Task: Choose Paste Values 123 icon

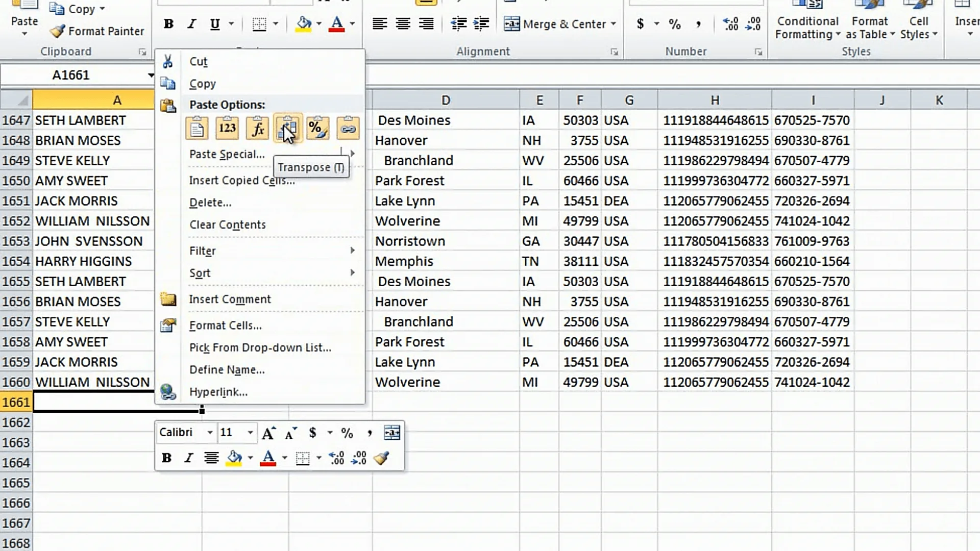Action: (x=227, y=128)
